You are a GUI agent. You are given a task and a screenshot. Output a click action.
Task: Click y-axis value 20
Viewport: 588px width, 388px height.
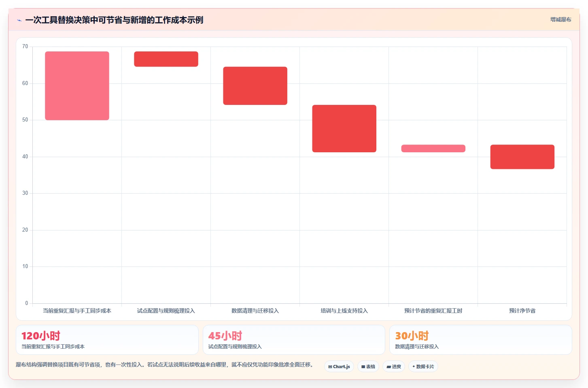point(25,230)
